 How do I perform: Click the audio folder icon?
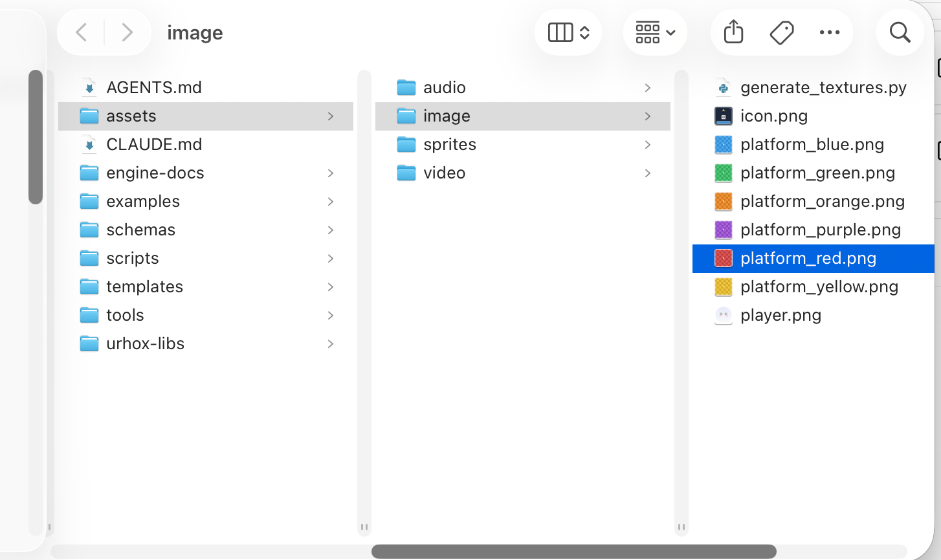coord(406,87)
